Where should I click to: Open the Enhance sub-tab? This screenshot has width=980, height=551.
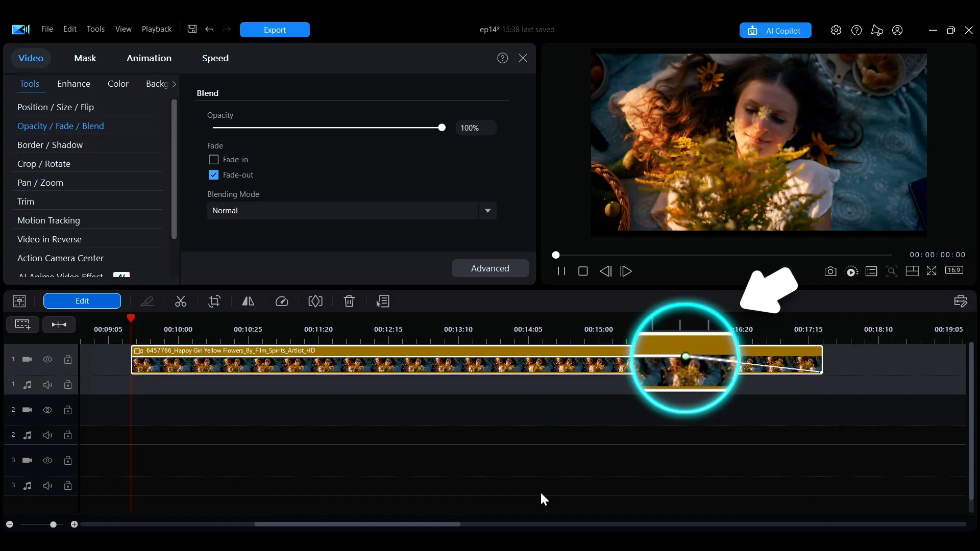tap(74, 84)
